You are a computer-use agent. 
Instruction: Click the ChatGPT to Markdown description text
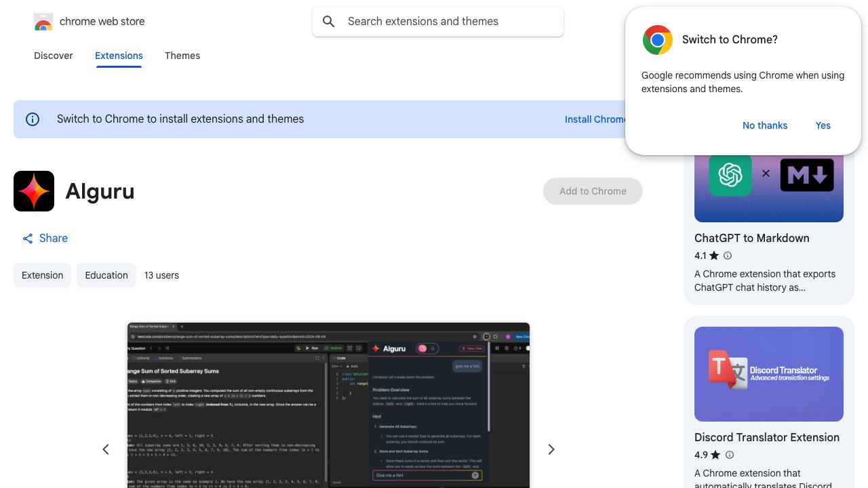(765, 281)
